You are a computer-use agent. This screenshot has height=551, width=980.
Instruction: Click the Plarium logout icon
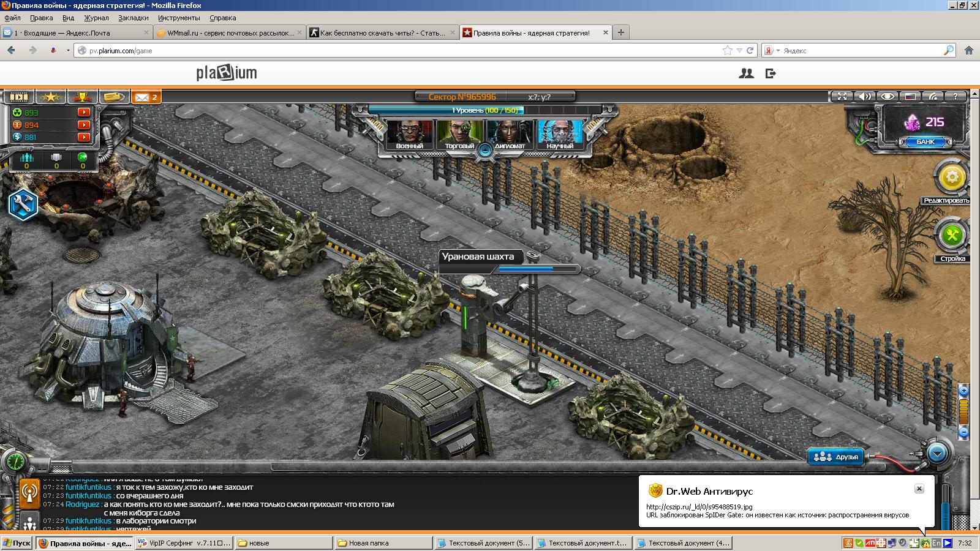point(771,73)
